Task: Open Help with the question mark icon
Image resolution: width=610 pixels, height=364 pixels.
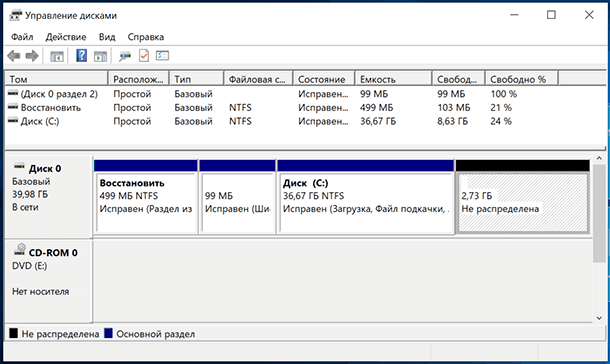Action: 81,56
